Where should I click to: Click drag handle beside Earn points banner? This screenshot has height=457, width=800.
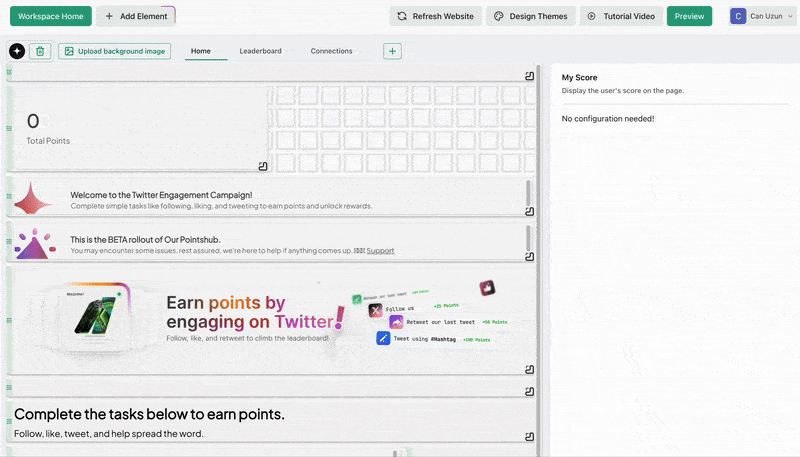click(x=9, y=320)
